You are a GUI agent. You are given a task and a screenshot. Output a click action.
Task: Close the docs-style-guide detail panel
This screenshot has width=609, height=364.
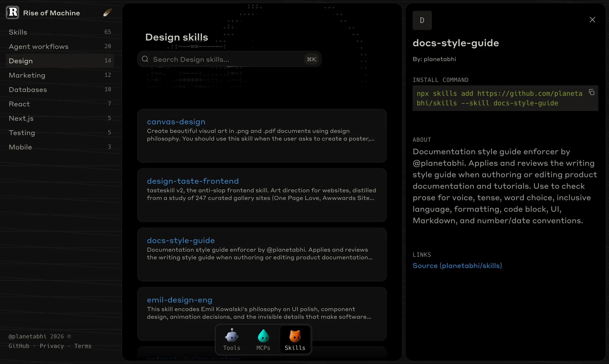592,20
